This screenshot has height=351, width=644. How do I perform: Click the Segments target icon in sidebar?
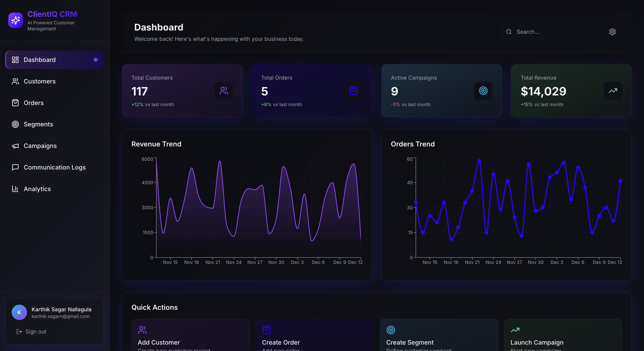(15, 124)
